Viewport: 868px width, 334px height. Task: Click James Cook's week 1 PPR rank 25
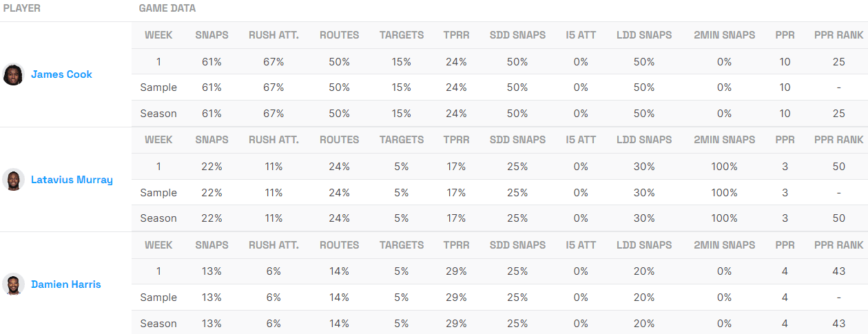point(838,62)
